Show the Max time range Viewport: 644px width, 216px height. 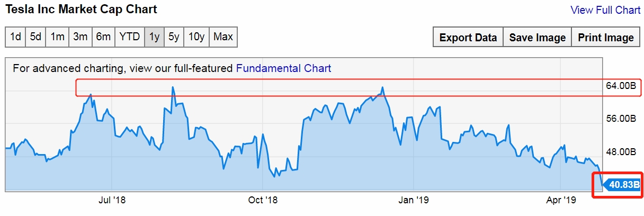click(223, 37)
